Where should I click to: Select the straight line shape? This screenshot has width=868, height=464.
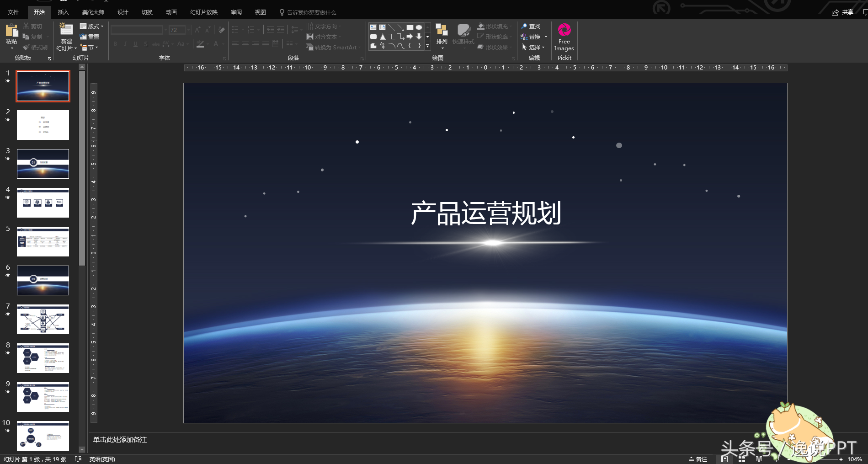pyautogui.click(x=392, y=27)
